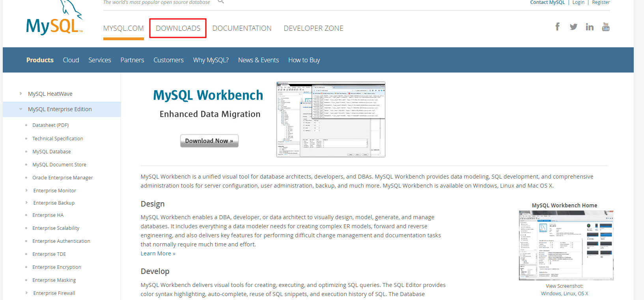This screenshot has height=300, width=644.
Task: Open the Windows, Linux, OS X screenshot link
Action: pos(564,293)
